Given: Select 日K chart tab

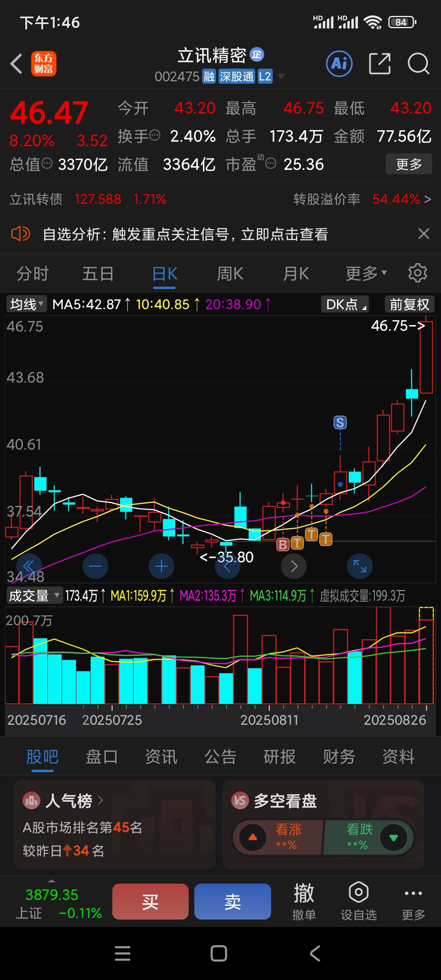Looking at the screenshot, I should click(x=165, y=273).
